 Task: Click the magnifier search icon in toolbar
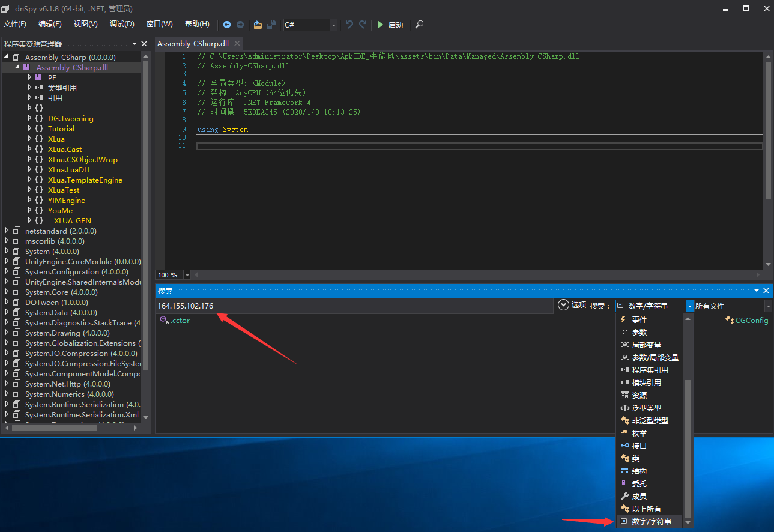(419, 25)
